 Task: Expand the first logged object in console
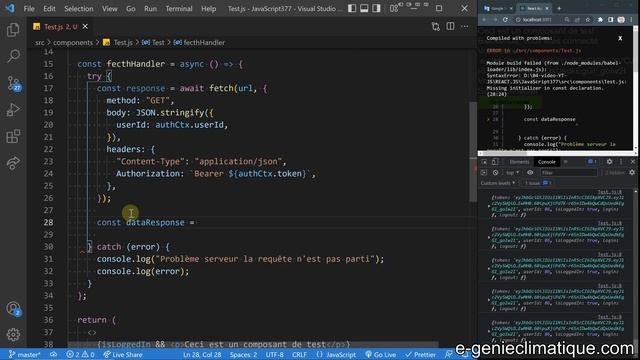pos(489,206)
